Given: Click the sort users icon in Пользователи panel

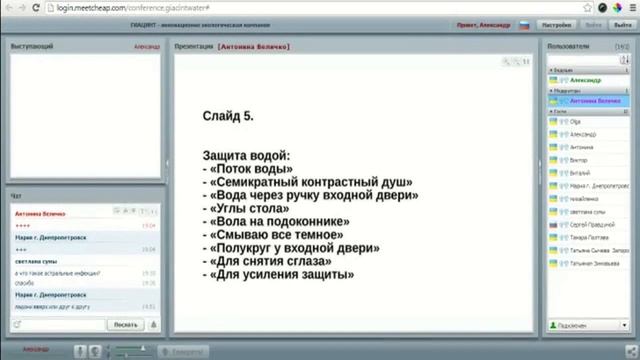Looking at the screenshot, I should [624, 60].
